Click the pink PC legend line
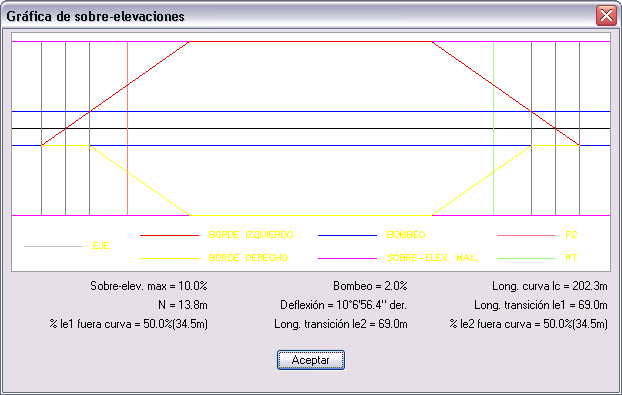 coord(526,236)
